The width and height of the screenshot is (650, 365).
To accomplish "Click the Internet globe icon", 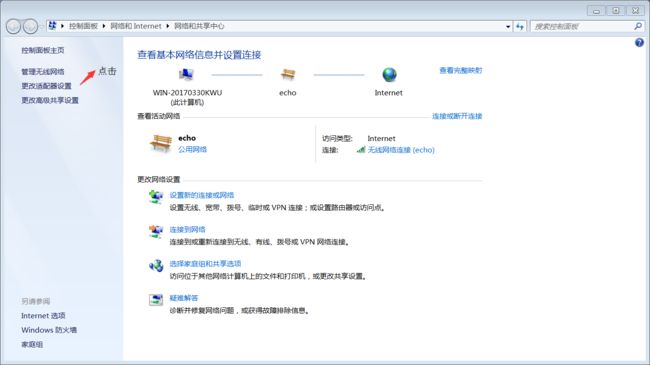I will pyautogui.click(x=389, y=75).
